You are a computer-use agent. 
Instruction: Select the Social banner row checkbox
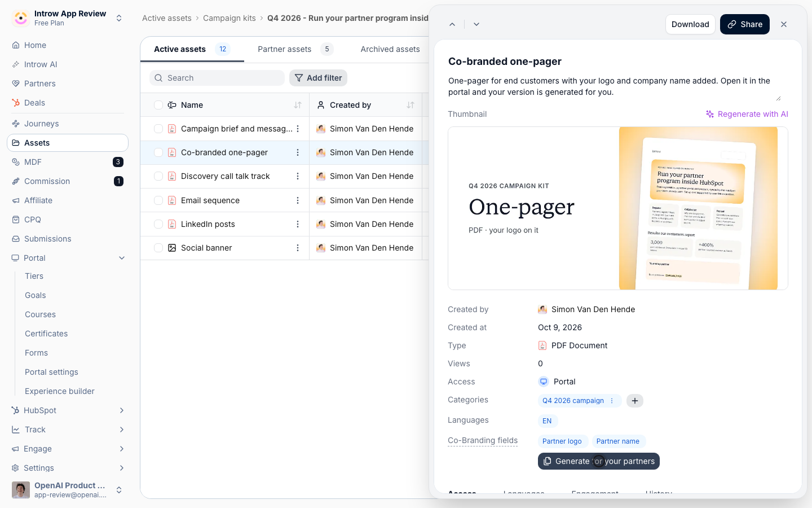coord(158,248)
